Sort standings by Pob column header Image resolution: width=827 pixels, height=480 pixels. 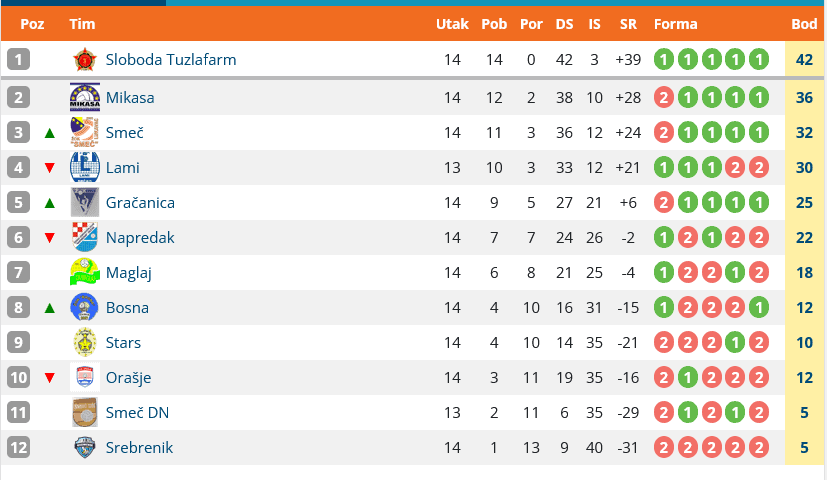494,24
